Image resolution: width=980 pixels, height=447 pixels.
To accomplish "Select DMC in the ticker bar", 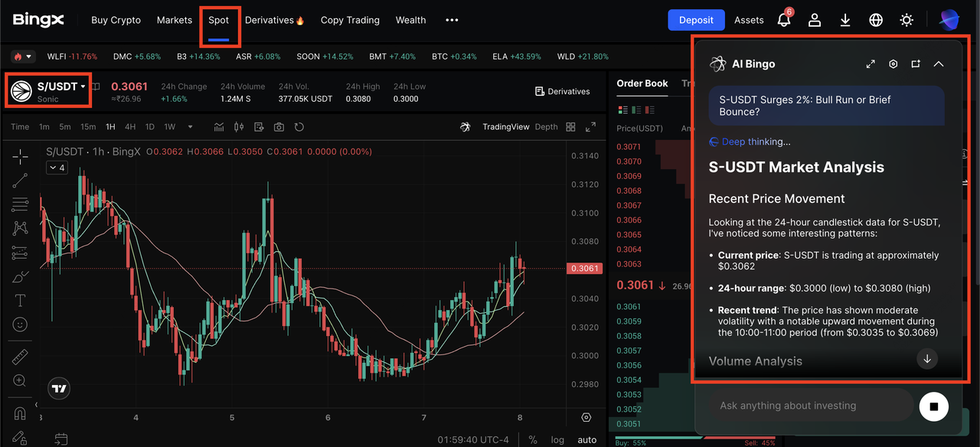I will (137, 57).
